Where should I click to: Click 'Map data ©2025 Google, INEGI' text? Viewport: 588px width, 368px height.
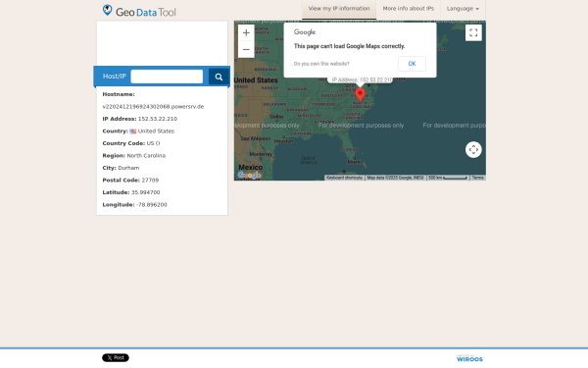point(395,178)
